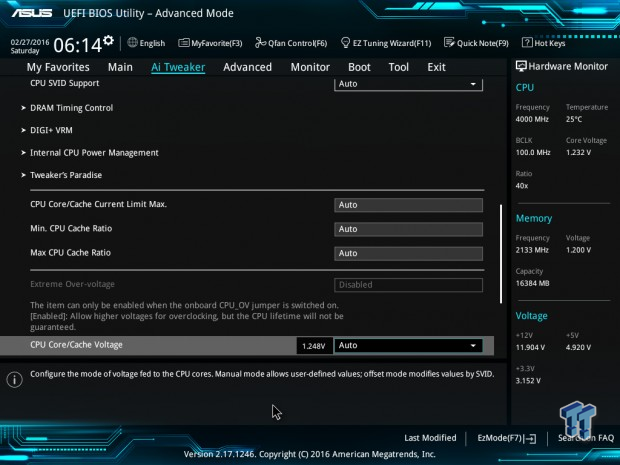Click Min. CPU Cache Ratio field

(x=408, y=229)
